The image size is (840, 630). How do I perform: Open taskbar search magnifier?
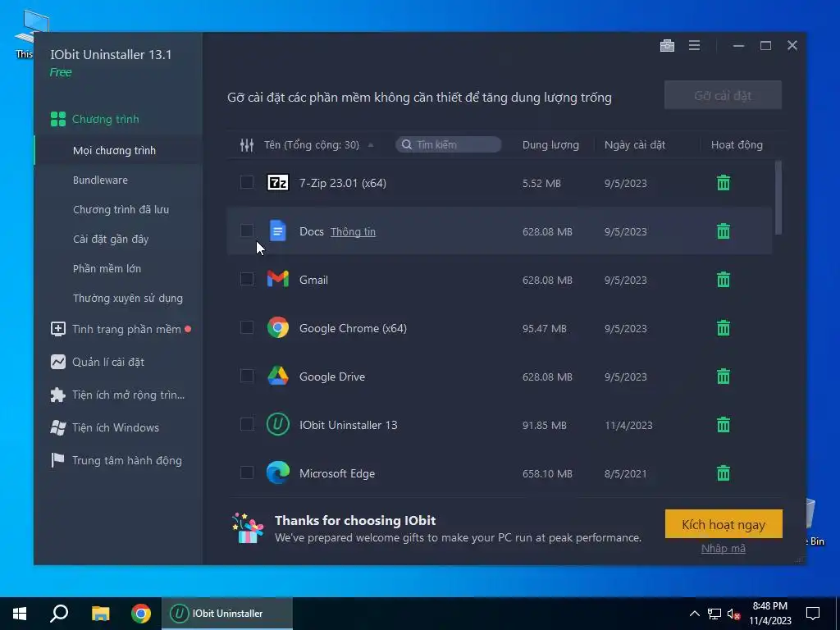coord(59,614)
